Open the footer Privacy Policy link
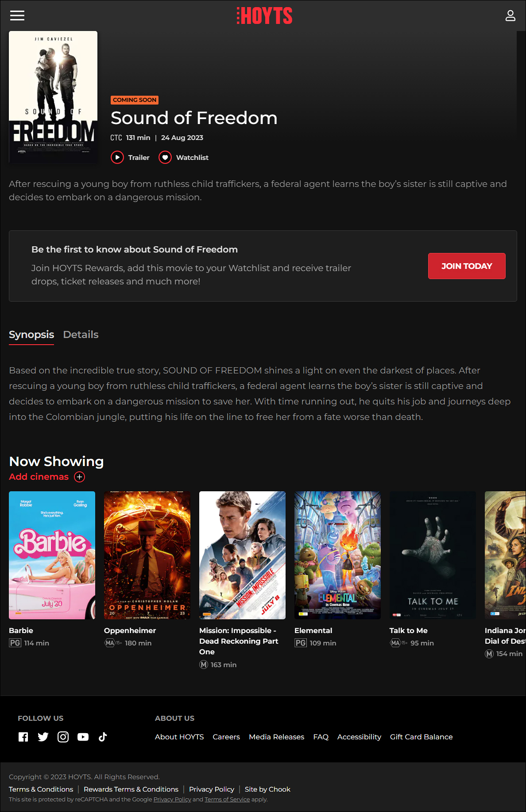 212,789
